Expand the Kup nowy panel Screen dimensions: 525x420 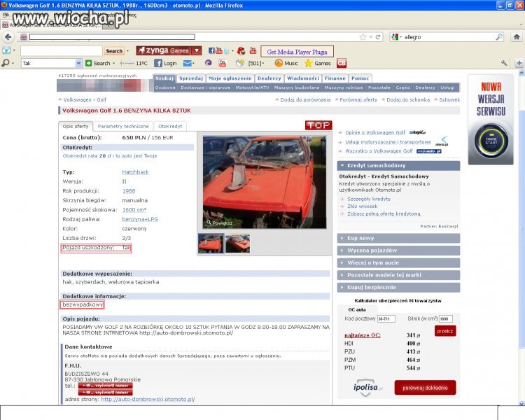pyautogui.click(x=398, y=238)
